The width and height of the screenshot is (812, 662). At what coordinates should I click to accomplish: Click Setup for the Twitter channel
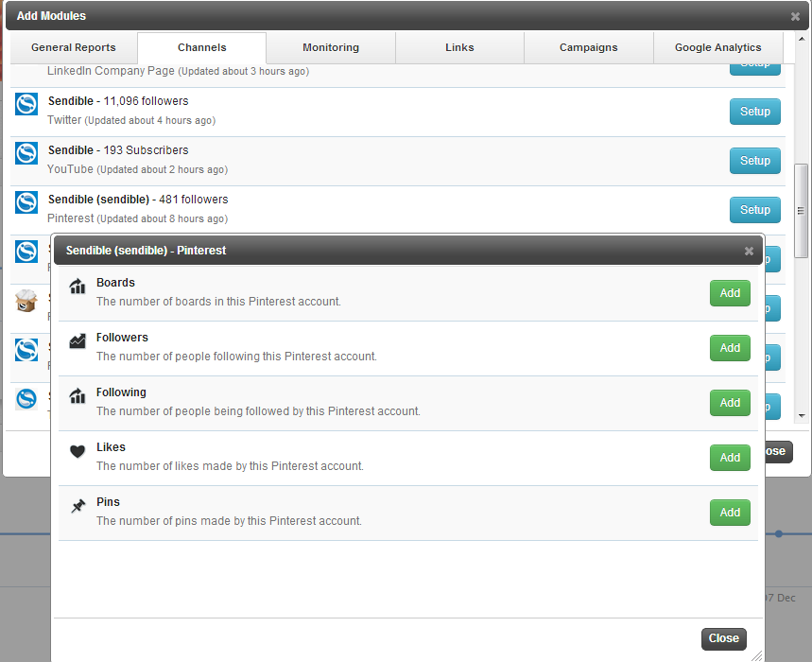tap(755, 112)
